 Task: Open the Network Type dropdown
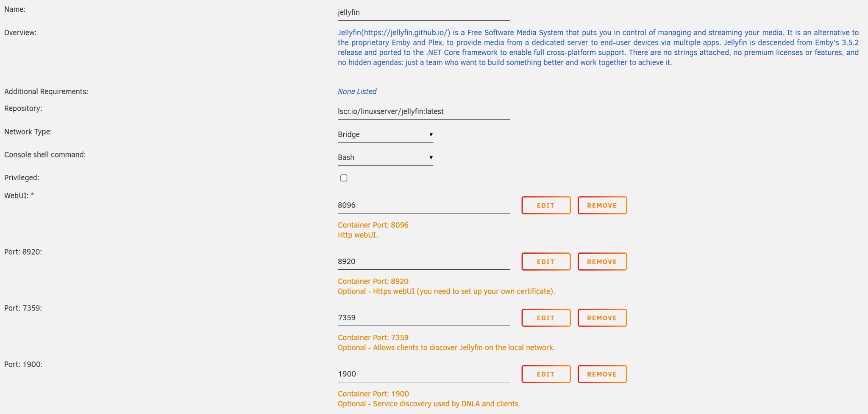pyautogui.click(x=385, y=134)
